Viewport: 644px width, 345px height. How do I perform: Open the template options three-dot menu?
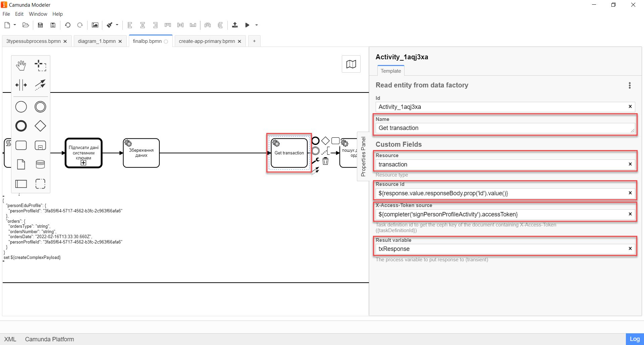tap(629, 85)
